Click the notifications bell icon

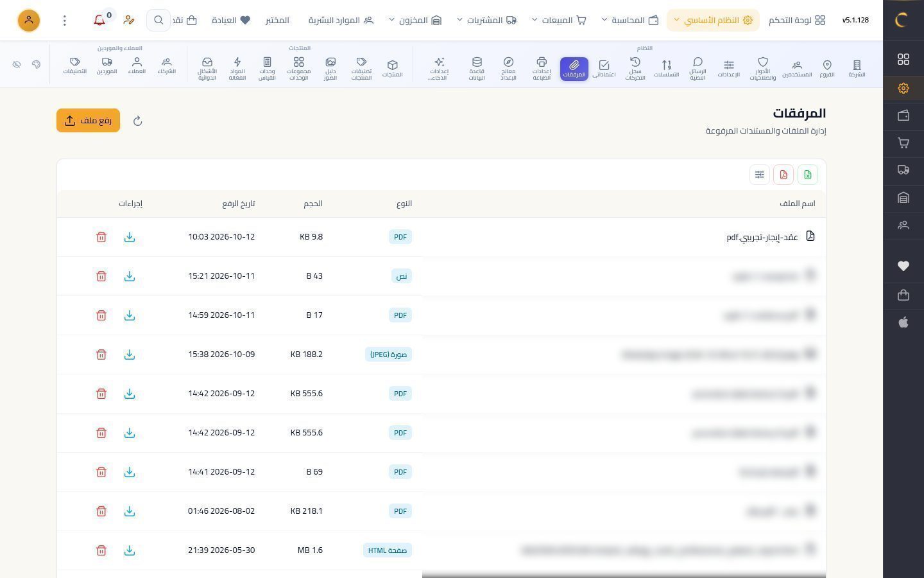(99, 20)
